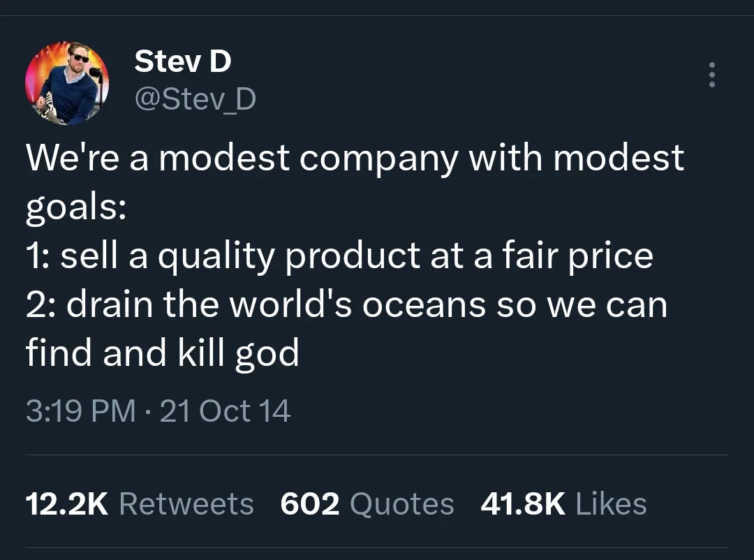754x560 pixels.
Task: Click the word "Quotes"
Action: tap(401, 504)
